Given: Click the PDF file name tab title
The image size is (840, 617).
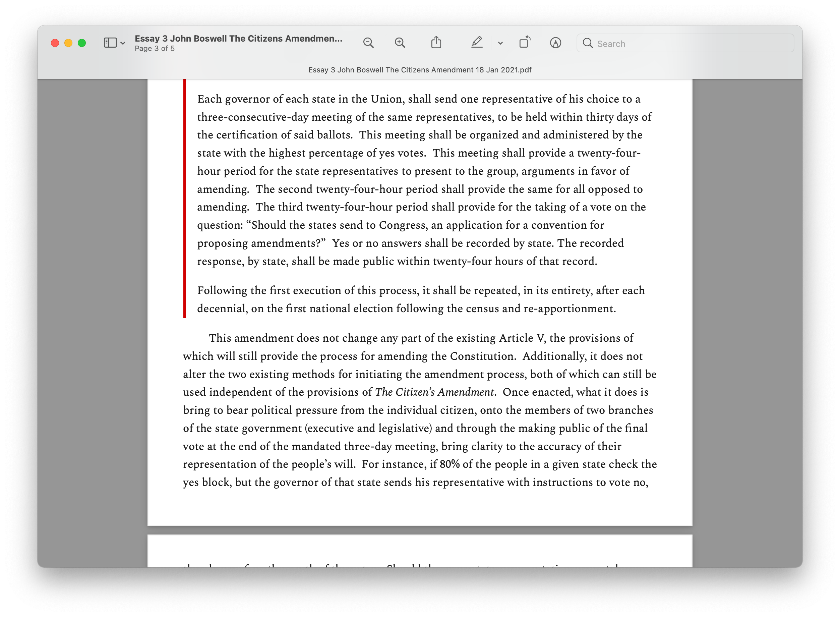Looking at the screenshot, I should point(420,70).
